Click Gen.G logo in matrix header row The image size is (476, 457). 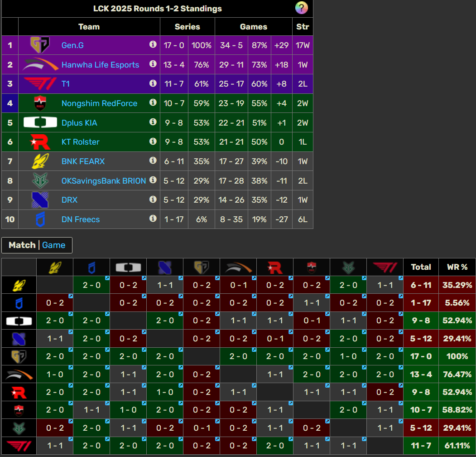pos(202,267)
